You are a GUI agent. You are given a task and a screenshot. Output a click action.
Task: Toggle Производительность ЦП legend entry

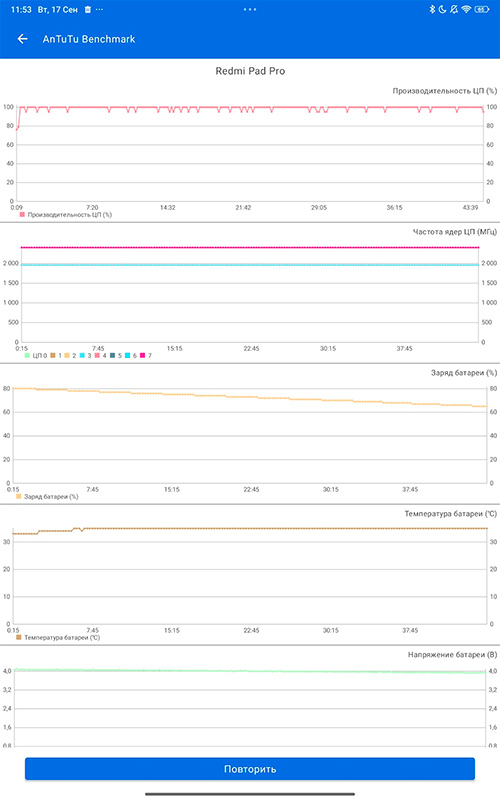66,215
